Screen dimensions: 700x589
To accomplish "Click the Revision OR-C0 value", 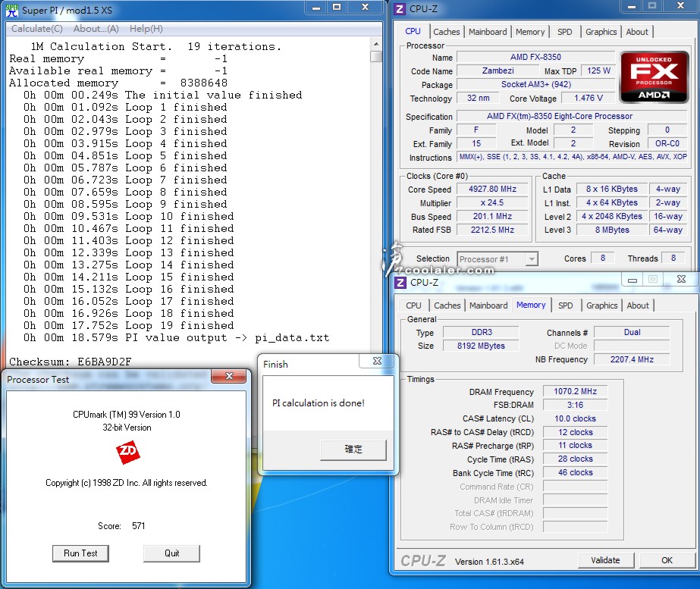I will [667, 144].
